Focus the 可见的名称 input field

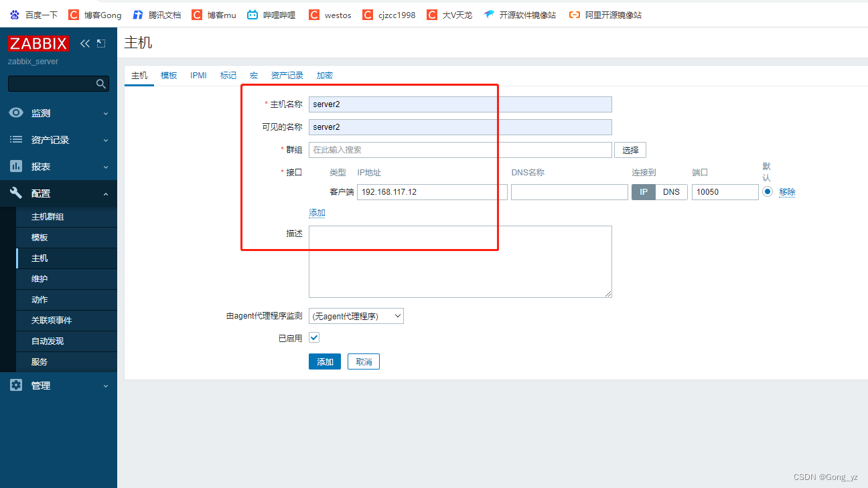(x=460, y=127)
